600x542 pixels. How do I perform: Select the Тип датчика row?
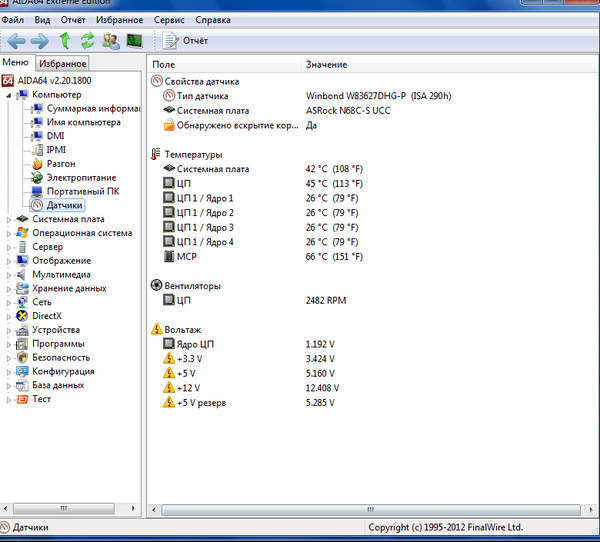pyautogui.click(x=307, y=96)
